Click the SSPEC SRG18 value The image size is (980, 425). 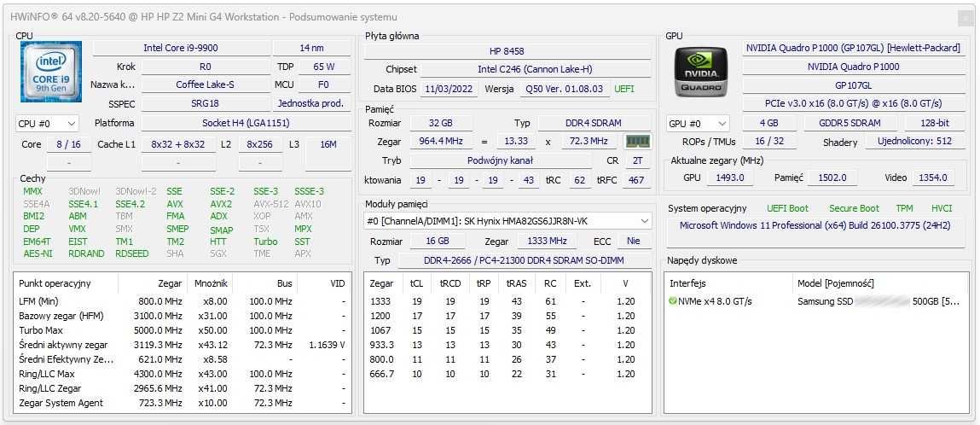(205, 103)
